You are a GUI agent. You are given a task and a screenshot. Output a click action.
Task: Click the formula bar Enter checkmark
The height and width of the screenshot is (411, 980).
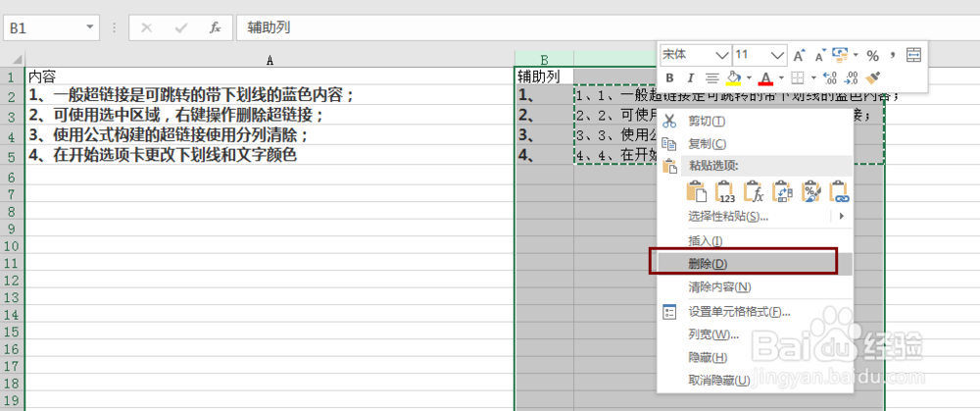click(181, 27)
